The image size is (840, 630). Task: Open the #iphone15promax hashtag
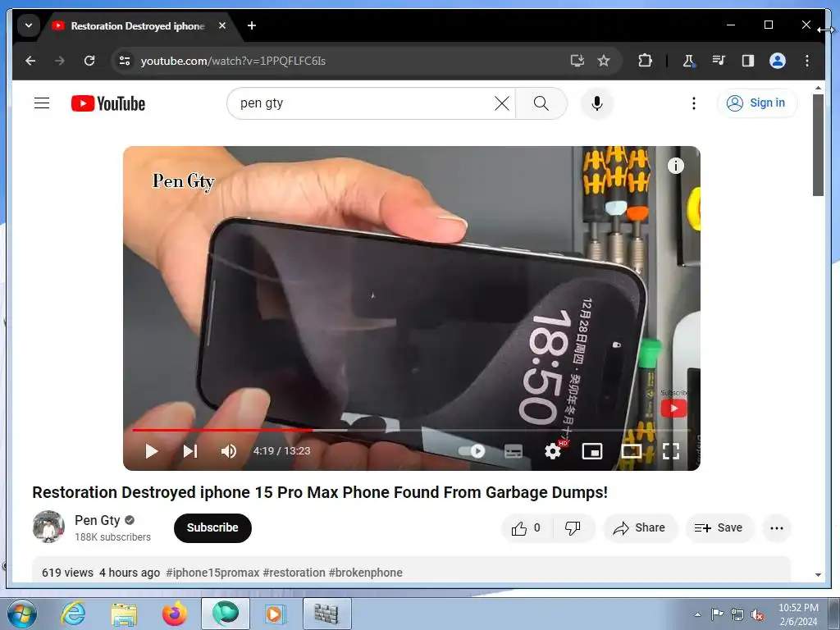pyautogui.click(x=212, y=573)
